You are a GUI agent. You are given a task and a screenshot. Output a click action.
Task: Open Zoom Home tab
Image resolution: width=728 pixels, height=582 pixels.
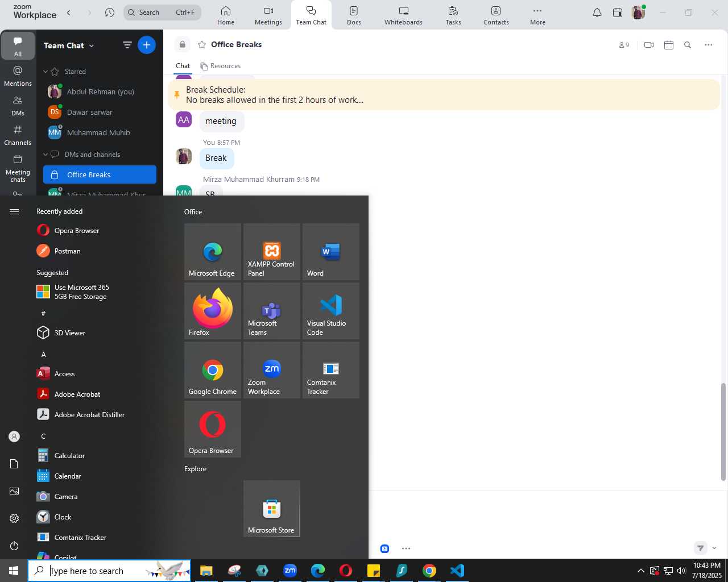225,15
